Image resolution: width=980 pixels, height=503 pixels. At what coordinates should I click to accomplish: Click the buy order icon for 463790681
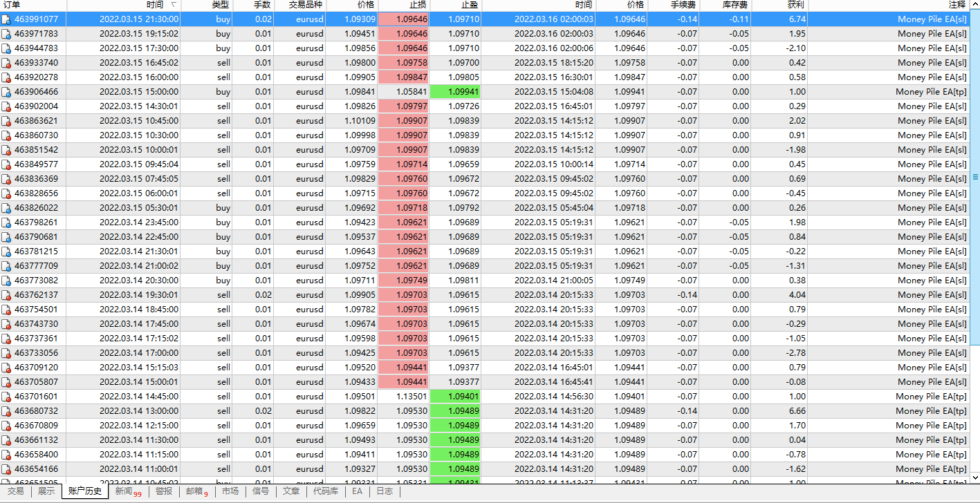coord(6,237)
